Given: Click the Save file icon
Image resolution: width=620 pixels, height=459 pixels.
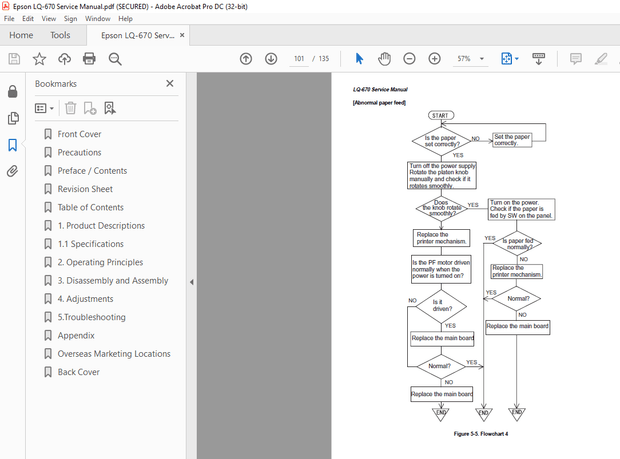Looking at the screenshot, I should click(14, 59).
